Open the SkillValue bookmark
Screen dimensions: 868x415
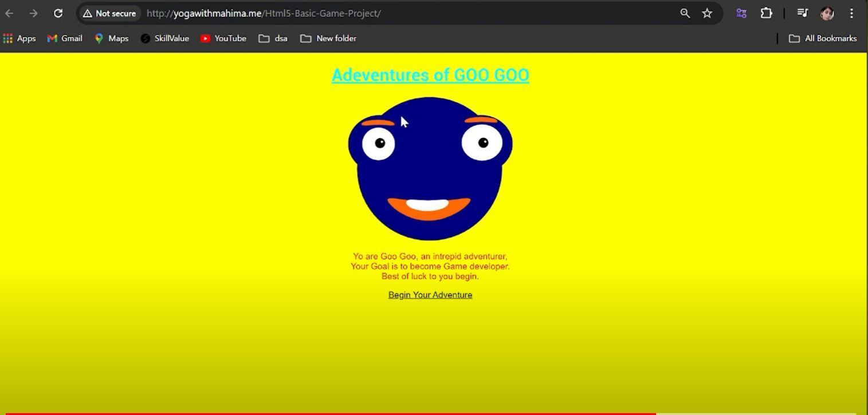164,38
